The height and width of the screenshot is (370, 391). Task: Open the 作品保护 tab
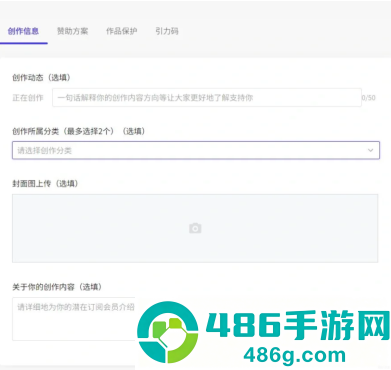tap(121, 31)
